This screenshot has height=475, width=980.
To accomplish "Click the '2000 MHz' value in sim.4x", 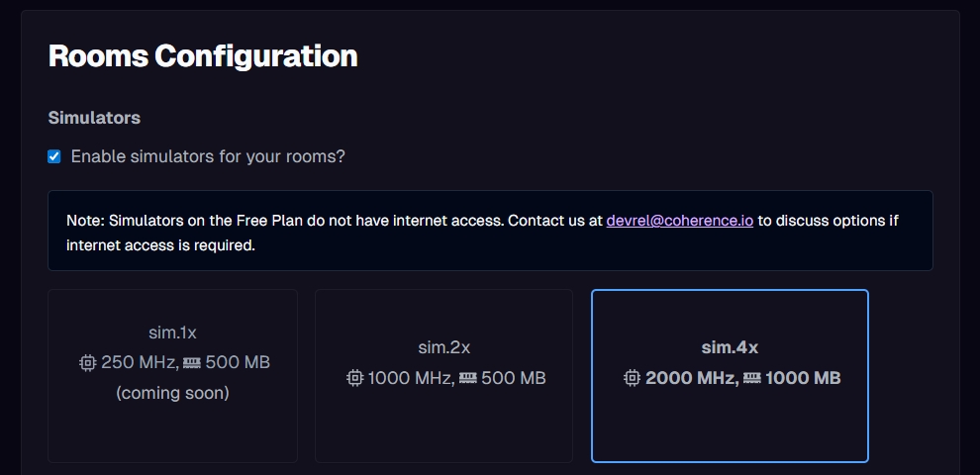I will (x=691, y=378).
